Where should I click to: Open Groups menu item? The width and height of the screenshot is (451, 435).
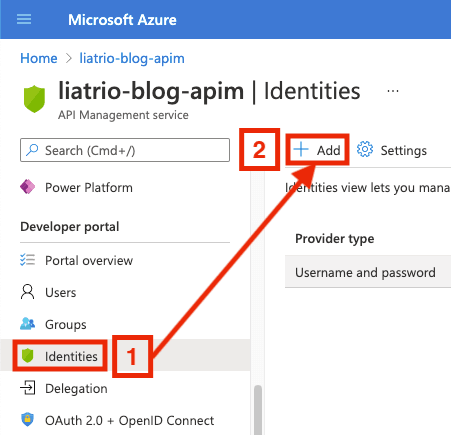[x=66, y=325]
